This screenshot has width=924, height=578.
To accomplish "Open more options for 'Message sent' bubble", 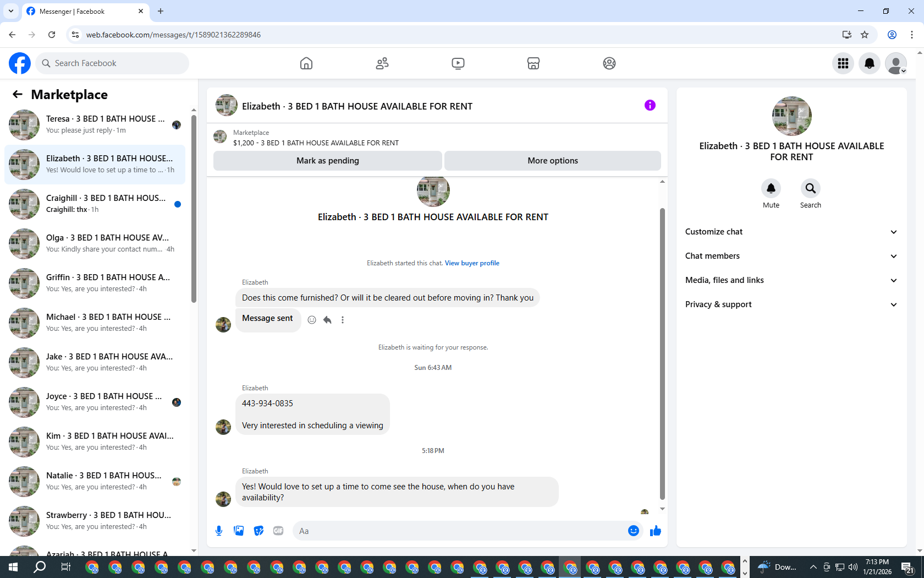I will click(x=343, y=320).
